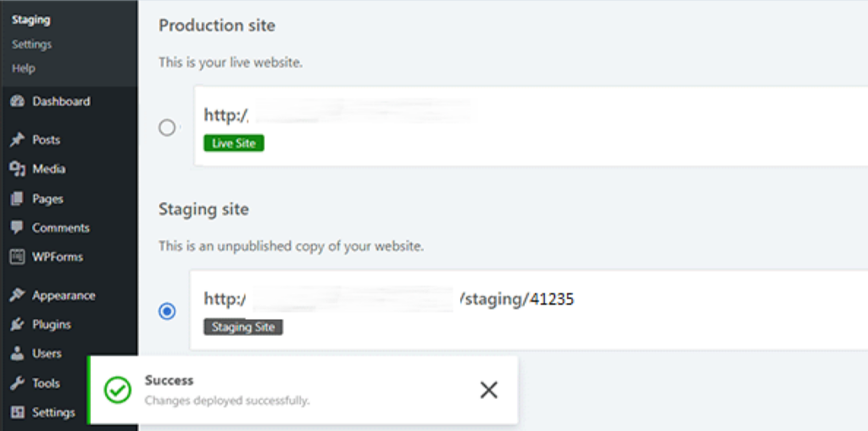Open the Staging submenu item
The width and height of the screenshot is (868, 431).
[x=31, y=20]
